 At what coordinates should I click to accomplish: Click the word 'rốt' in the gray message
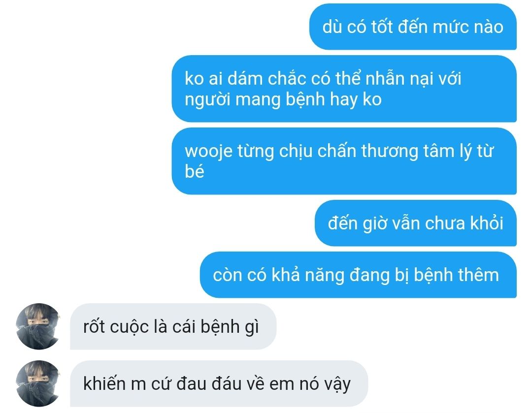click(93, 326)
